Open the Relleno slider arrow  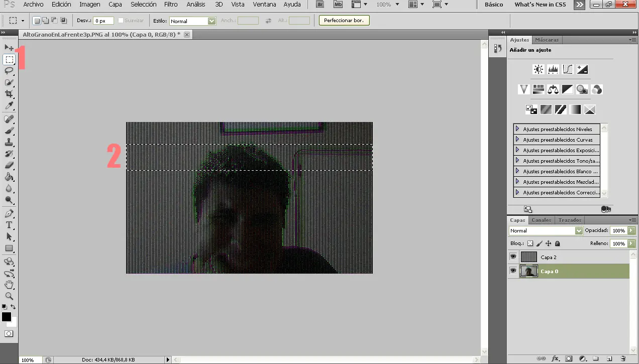pos(631,244)
